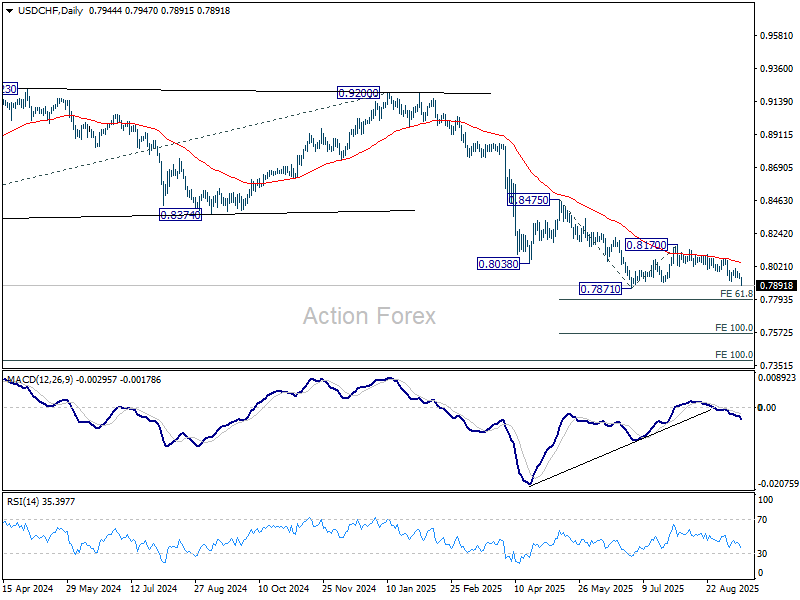Click the MACD(12,26,9) indicator label

pyautogui.click(x=42, y=380)
